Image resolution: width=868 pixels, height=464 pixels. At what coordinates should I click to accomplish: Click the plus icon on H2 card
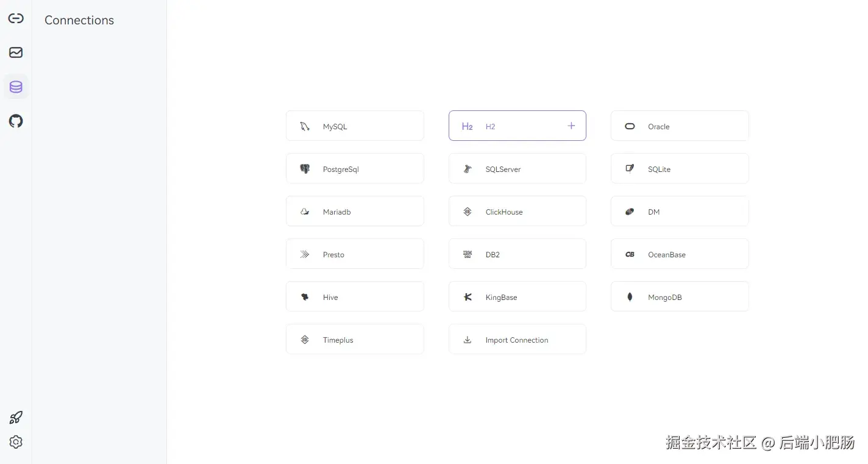point(571,126)
